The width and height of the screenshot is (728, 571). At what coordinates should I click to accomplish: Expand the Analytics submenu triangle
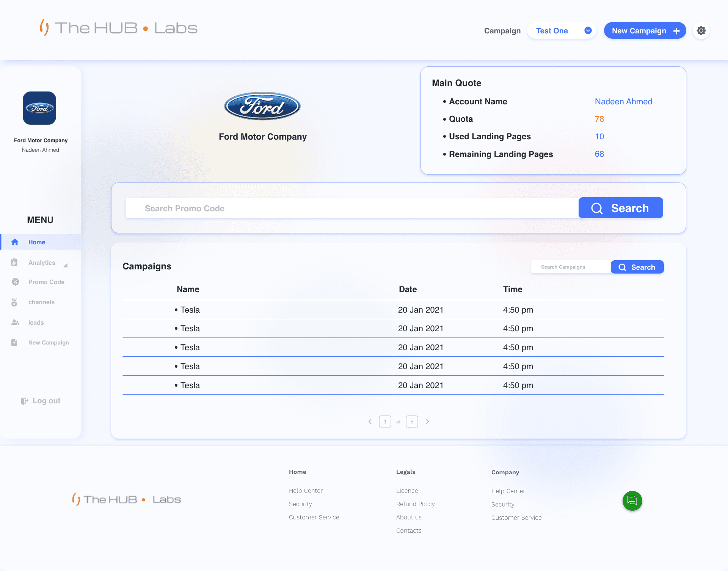66,265
